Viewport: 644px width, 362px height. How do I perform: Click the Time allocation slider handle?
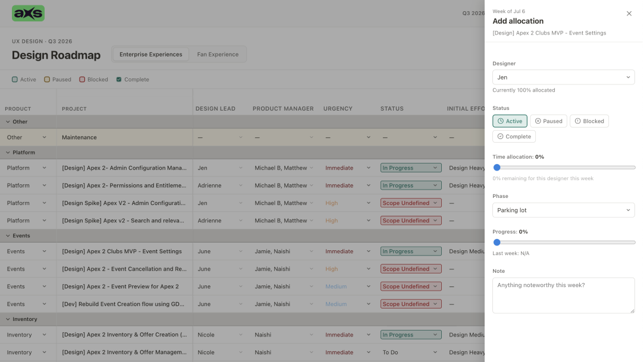[x=497, y=168]
